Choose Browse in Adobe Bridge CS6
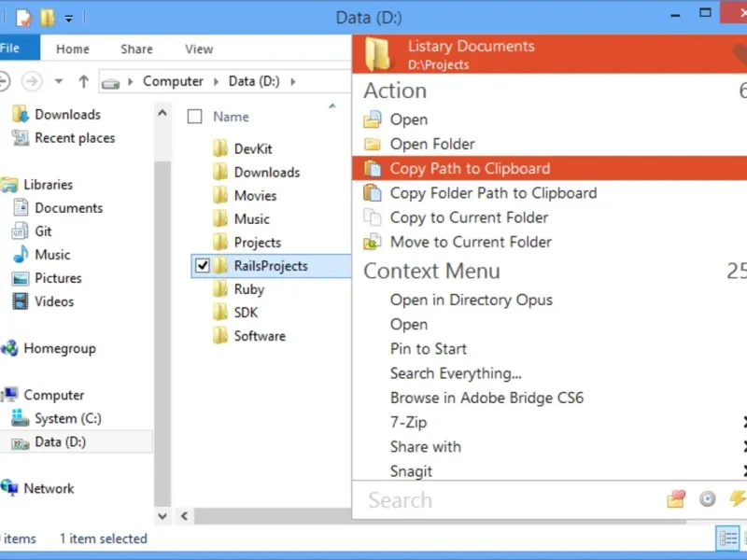747x560 pixels. tap(486, 398)
